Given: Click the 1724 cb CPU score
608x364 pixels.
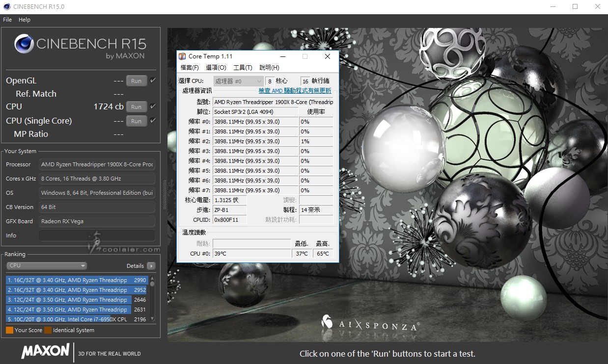Looking at the screenshot, I should [x=109, y=106].
